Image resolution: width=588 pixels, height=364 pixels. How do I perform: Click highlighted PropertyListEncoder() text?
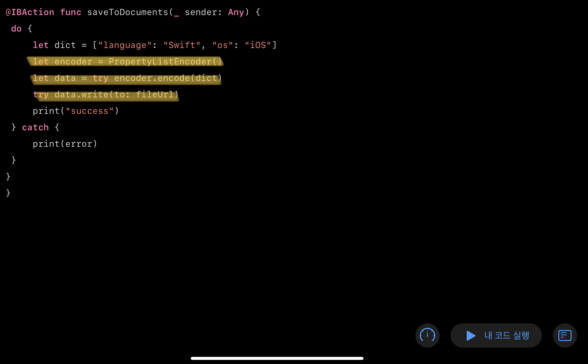click(x=165, y=62)
